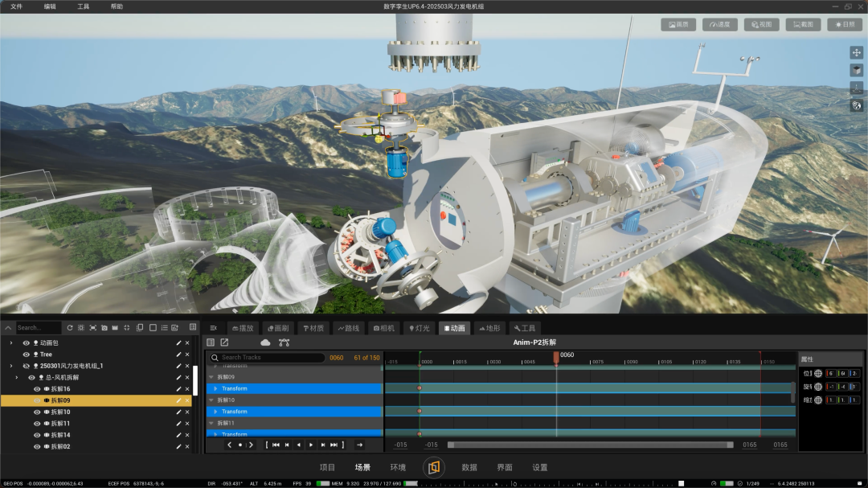Screen dimensions: 868x488
Task: Switch to the 材质 tab
Action: coord(313,329)
